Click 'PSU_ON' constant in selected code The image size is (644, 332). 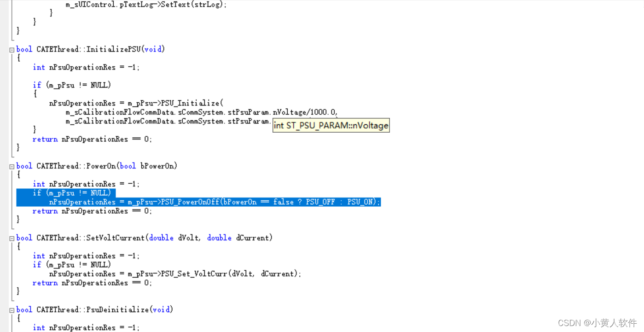click(360, 202)
